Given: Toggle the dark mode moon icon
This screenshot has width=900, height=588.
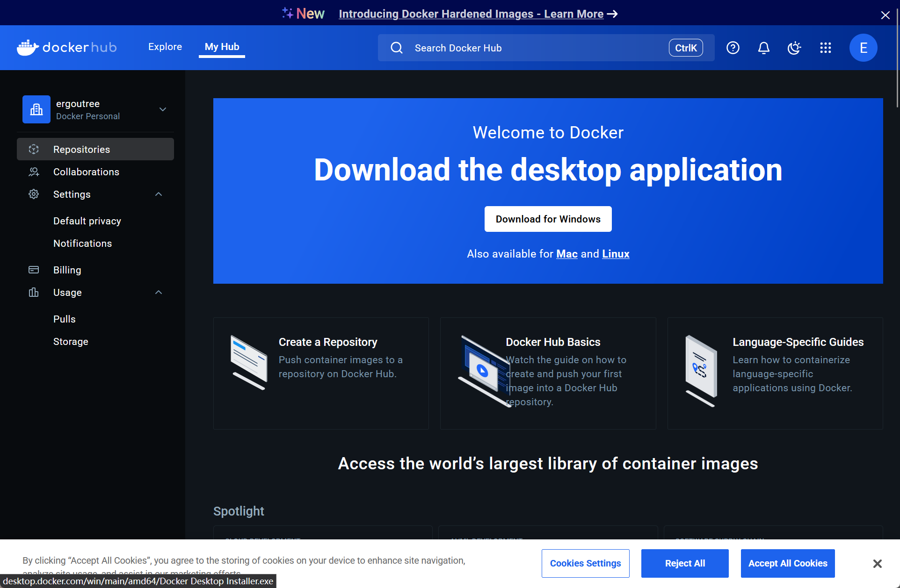Looking at the screenshot, I should (794, 48).
